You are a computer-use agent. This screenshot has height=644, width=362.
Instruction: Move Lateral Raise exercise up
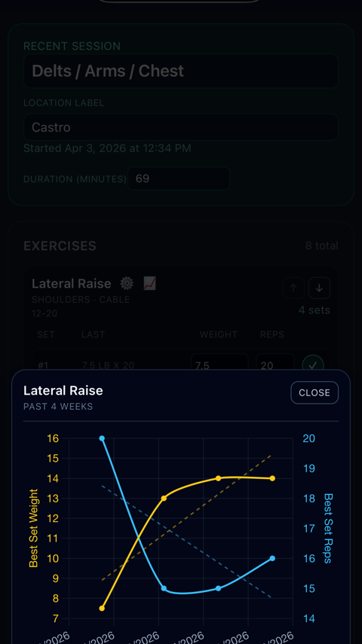pyautogui.click(x=293, y=288)
